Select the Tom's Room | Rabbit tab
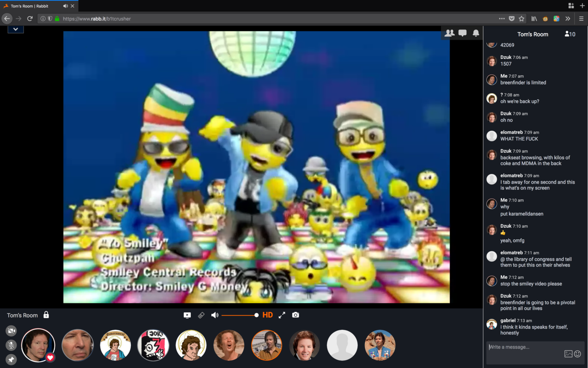The height and width of the screenshot is (368, 588). [32, 6]
